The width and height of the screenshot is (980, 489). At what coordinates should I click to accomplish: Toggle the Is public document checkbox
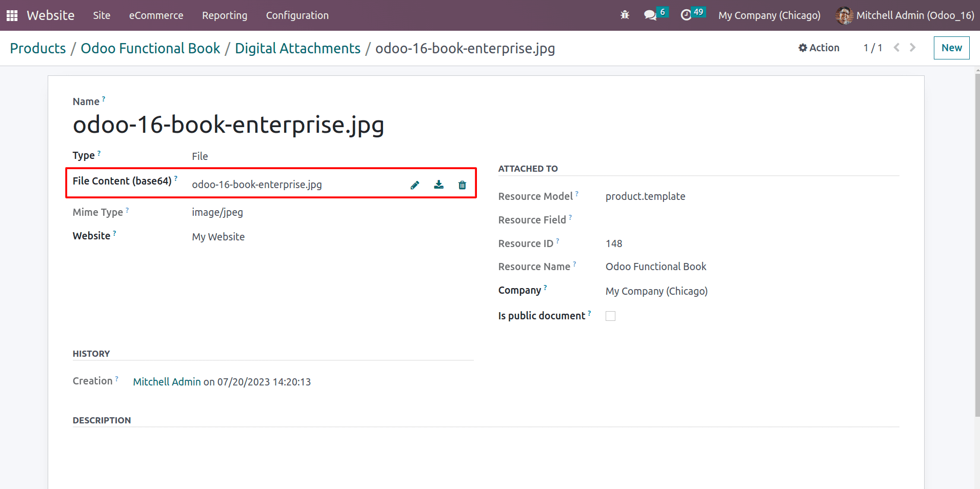click(x=610, y=316)
